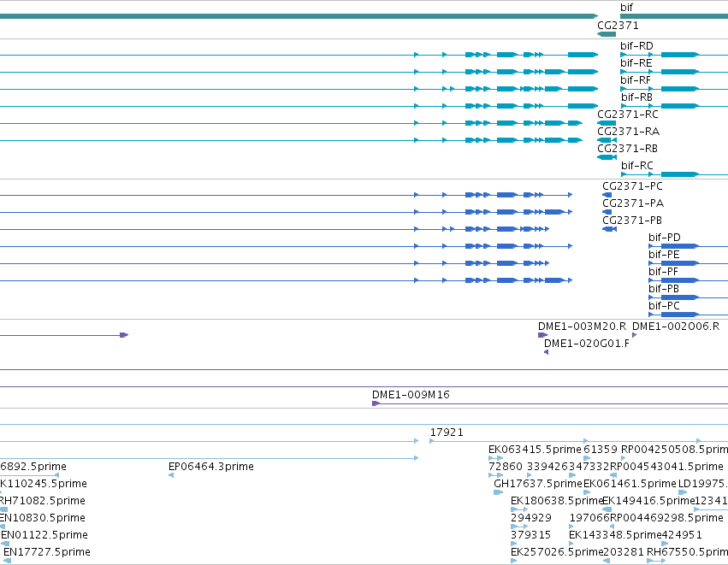Viewport: 728px width, 565px height.
Task: Open the bif-PC protein label
Action: [x=664, y=306]
